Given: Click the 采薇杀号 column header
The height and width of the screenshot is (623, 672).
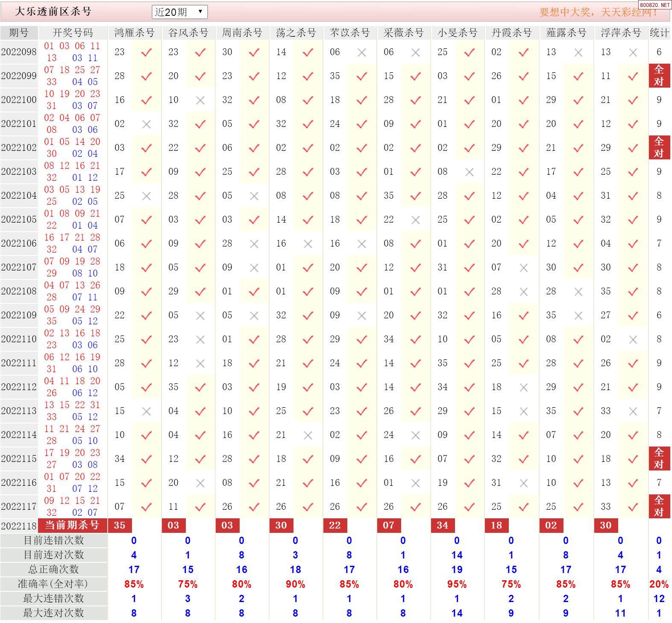Looking at the screenshot, I should 403,33.
